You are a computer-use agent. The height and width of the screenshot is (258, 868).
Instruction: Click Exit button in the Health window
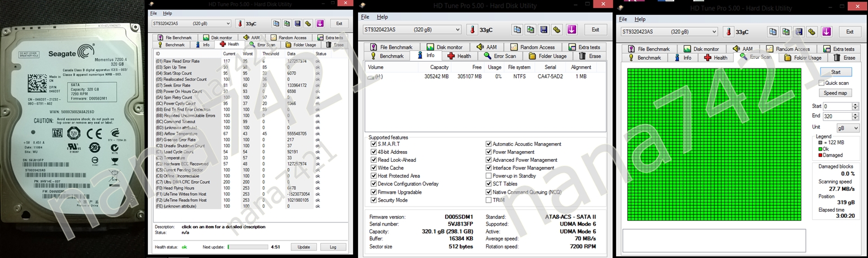(x=339, y=23)
